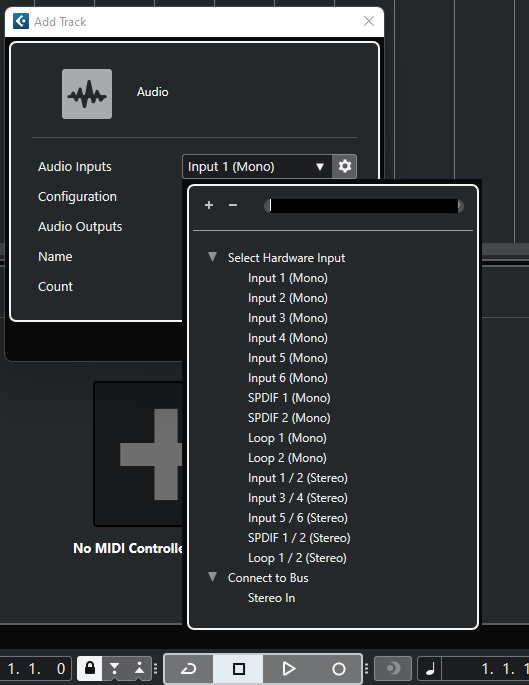Click the go-to-left-locator marker icon
Image resolution: width=529 pixels, height=685 pixels.
point(114,668)
